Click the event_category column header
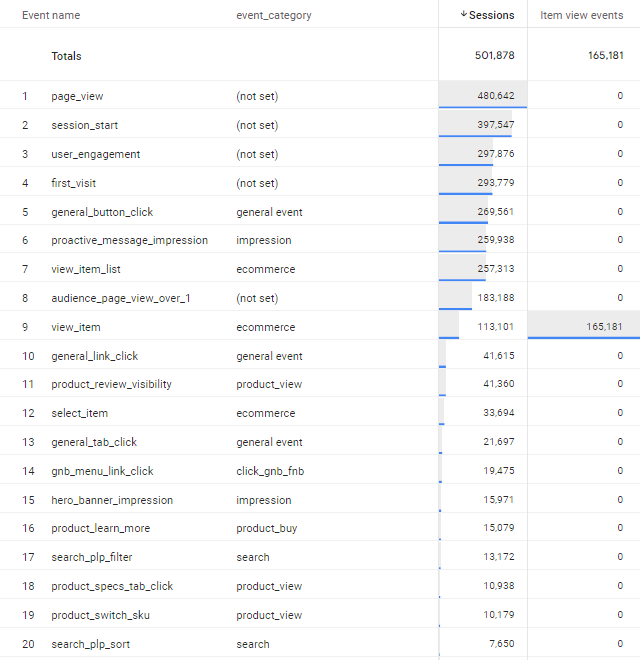 (x=273, y=16)
